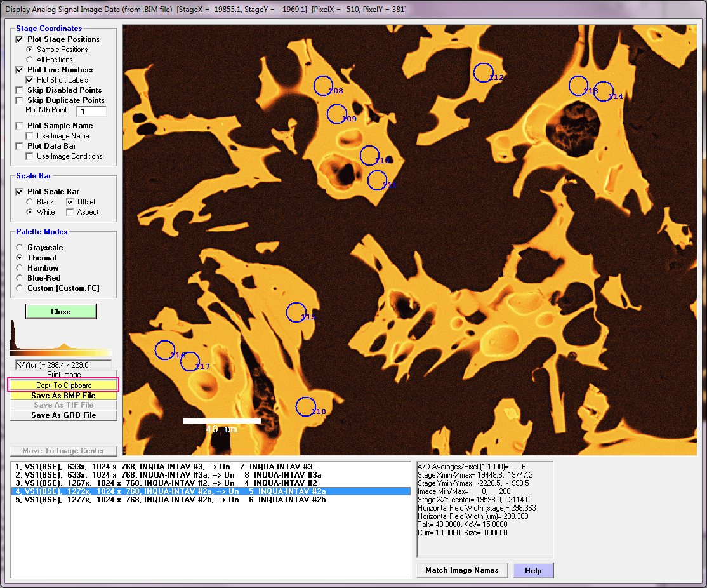Click the Plot Nth Point input field

91,112
